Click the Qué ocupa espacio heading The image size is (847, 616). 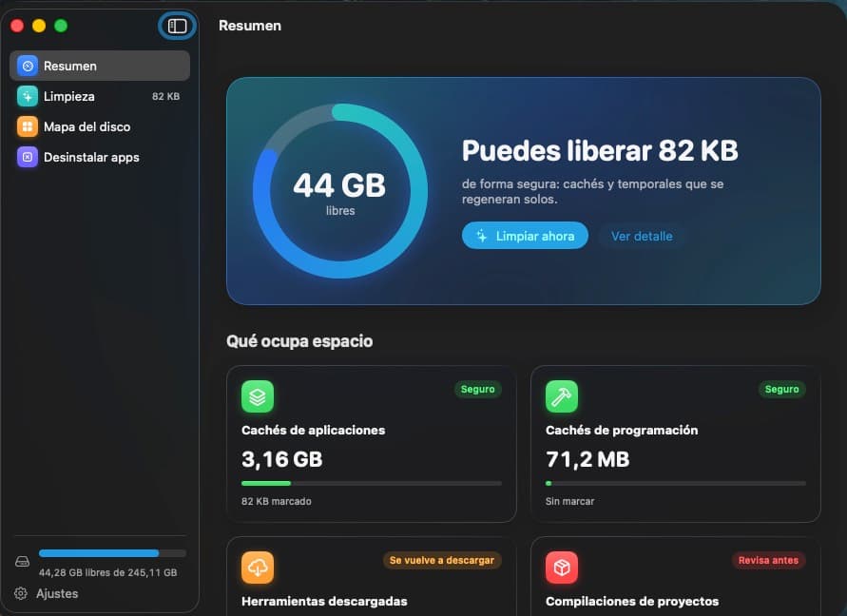pyautogui.click(x=299, y=341)
